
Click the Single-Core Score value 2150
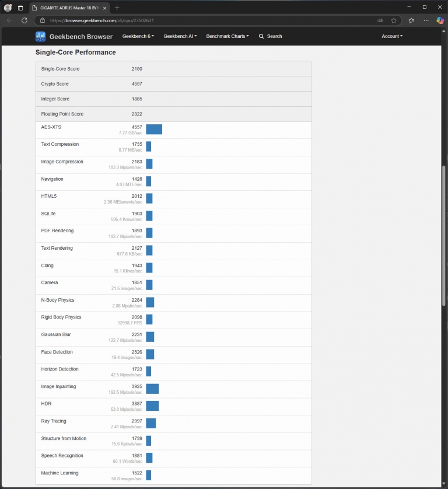[x=137, y=69]
